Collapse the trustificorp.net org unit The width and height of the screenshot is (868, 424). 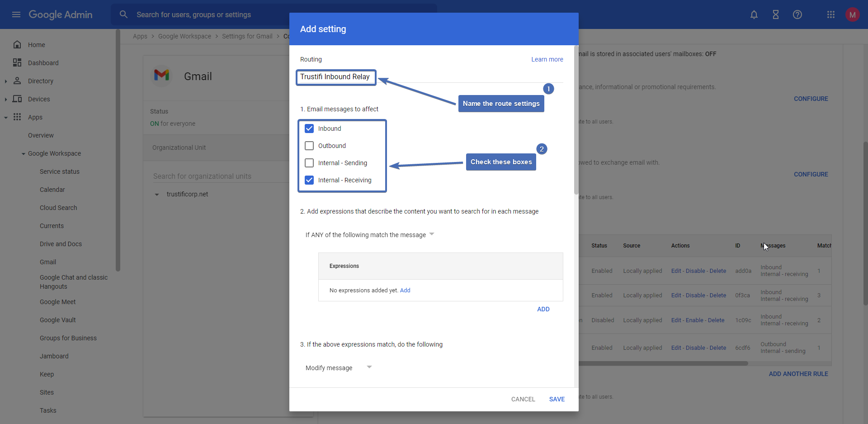coord(157,195)
